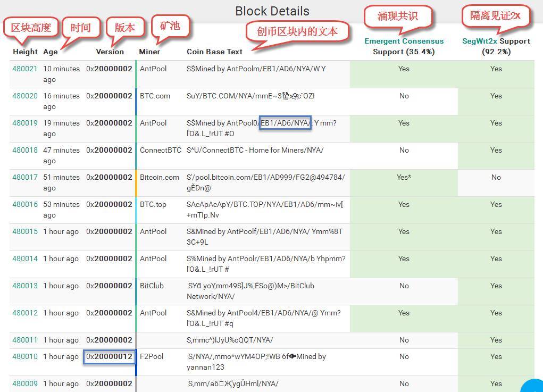Click the Miner column header

(x=149, y=52)
